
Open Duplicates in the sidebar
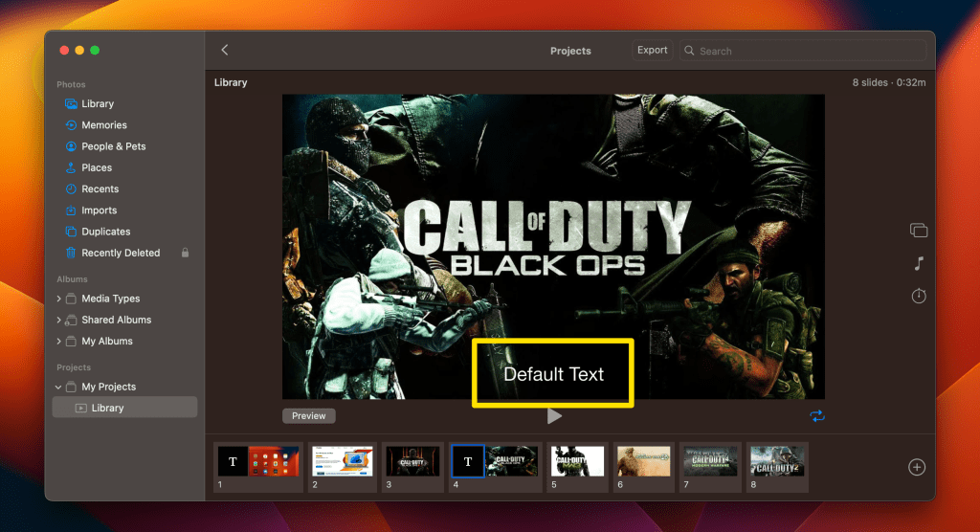point(106,232)
